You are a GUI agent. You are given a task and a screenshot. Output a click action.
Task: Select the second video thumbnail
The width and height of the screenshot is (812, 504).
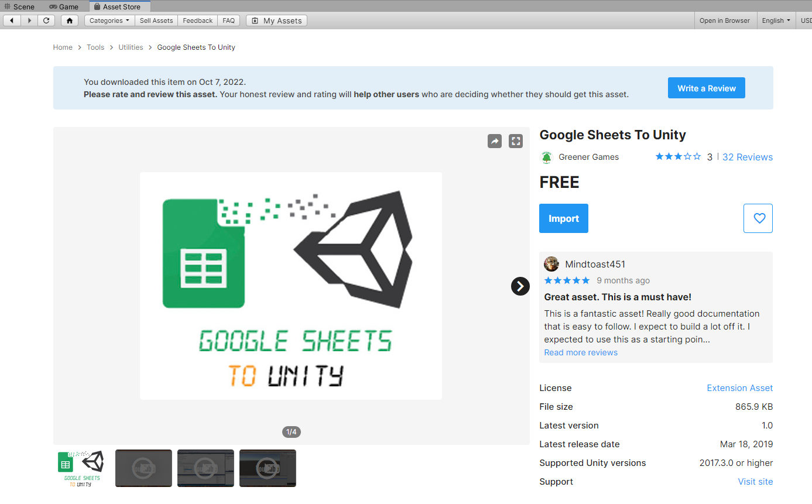pos(143,468)
